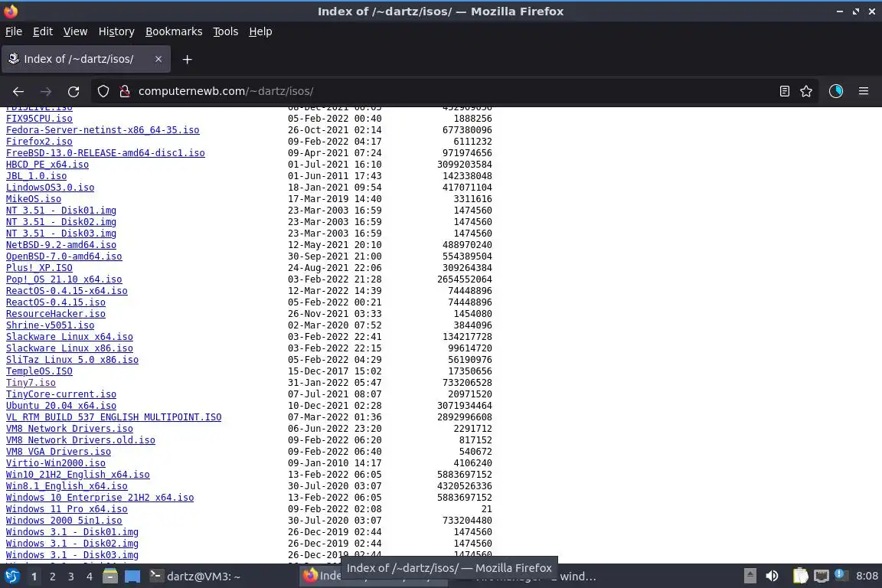The width and height of the screenshot is (882, 588).
Task: Focus the address bar URL field
Action: pyautogui.click(x=450, y=91)
